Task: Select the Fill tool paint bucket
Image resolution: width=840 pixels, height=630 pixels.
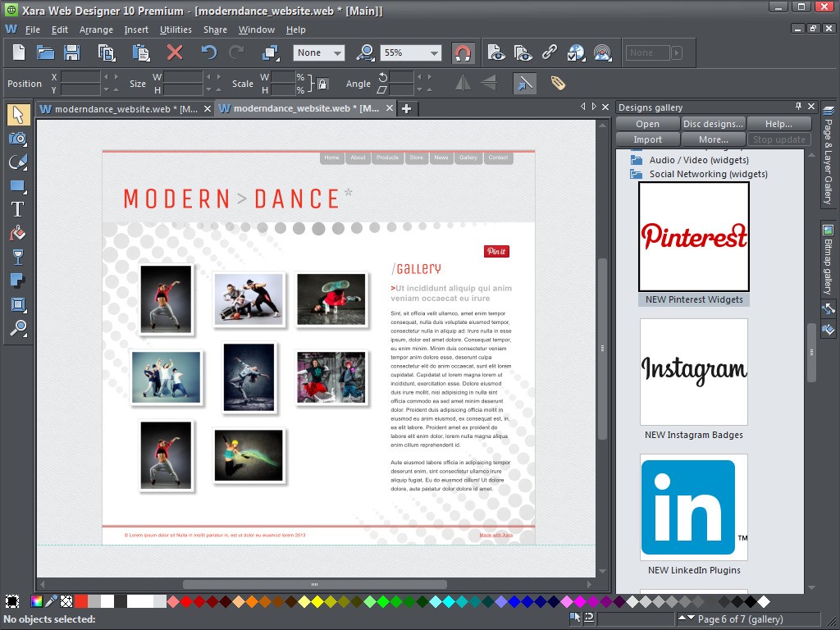Action: (x=18, y=233)
